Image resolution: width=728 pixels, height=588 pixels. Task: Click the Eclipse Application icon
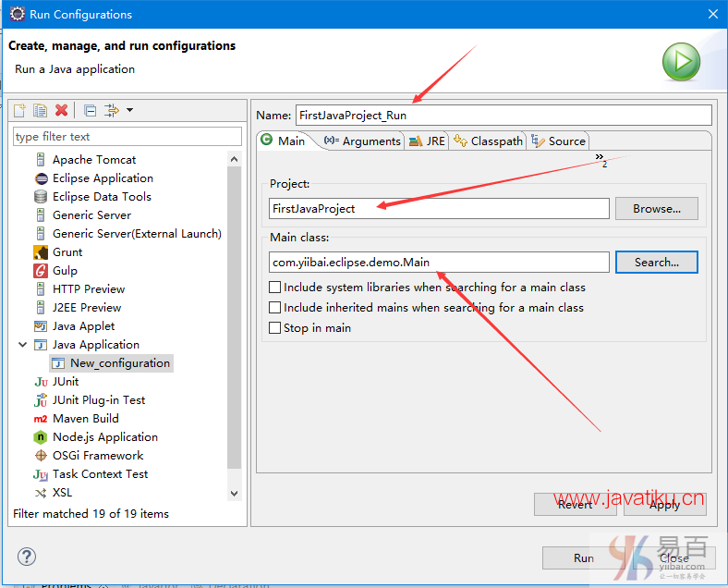coord(42,178)
